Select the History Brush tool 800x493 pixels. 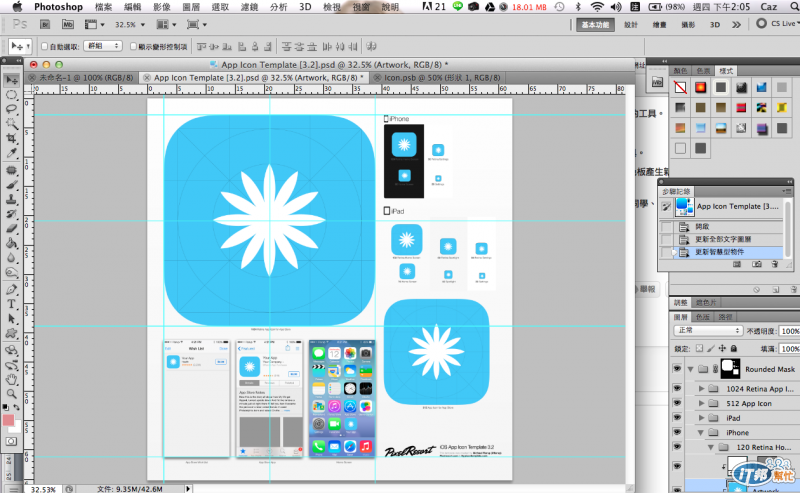click(11, 214)
